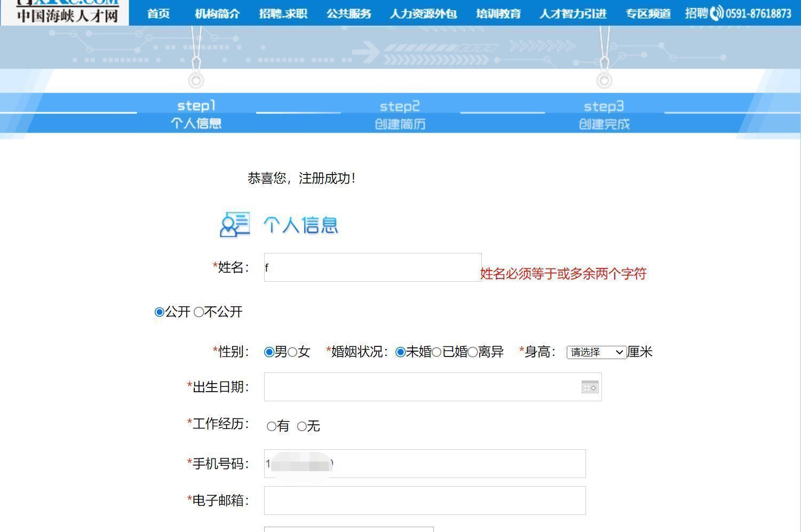Screen dimensions: 801x532
Task: Click the 招聘.求职 navigation link
Action: pos(283,13)
